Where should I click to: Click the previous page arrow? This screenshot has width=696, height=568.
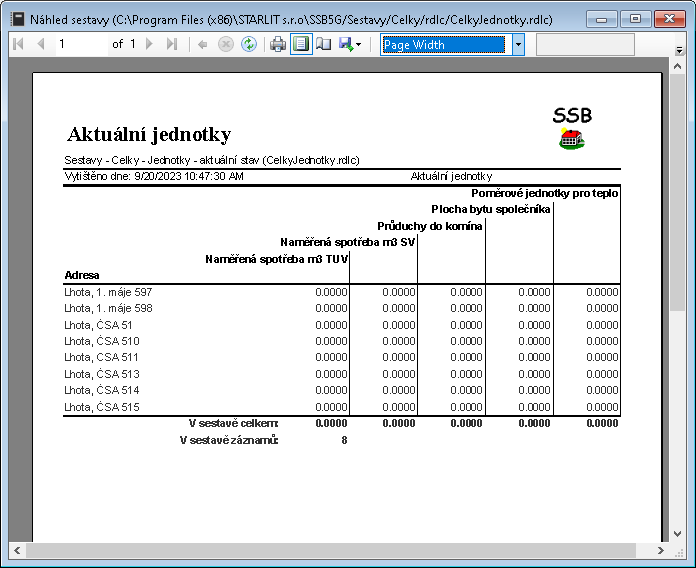click(x=40, y=44)
